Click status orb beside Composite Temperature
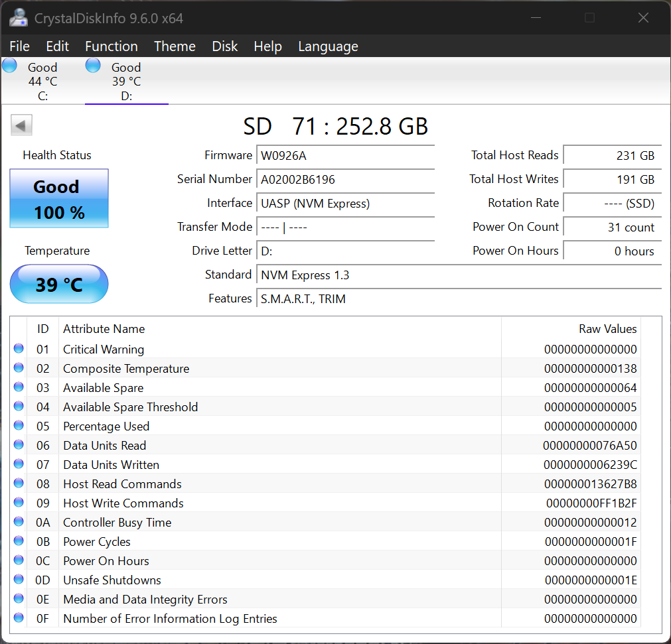Screen dimensions: 671x644 point(19,368)
